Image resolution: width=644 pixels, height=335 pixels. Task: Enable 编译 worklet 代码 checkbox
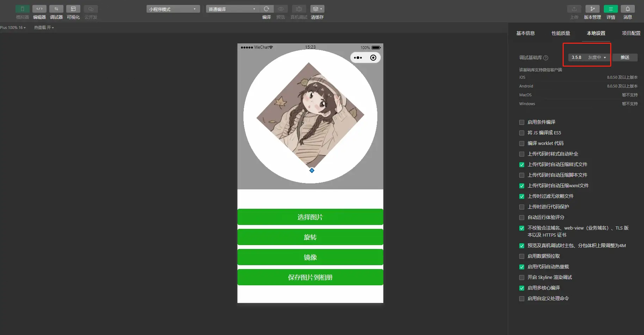[522, 144]
